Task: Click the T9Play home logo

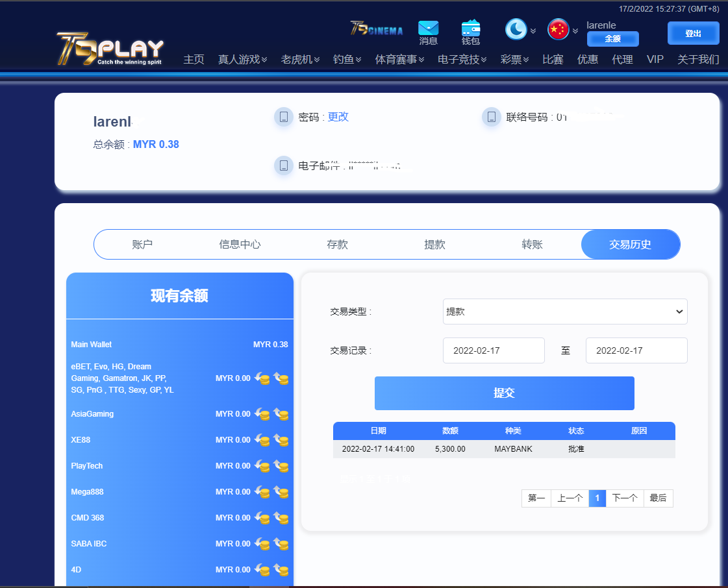Action: click(x=109, y=49)
